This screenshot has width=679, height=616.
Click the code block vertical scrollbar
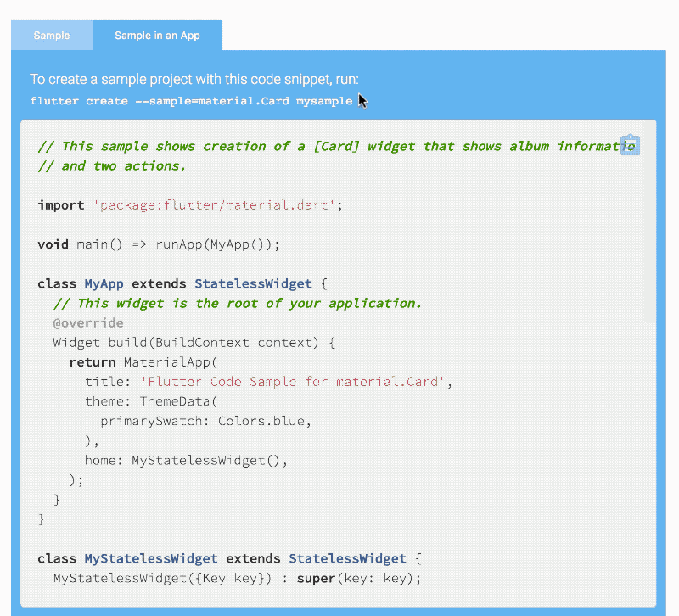pos(649,221)
